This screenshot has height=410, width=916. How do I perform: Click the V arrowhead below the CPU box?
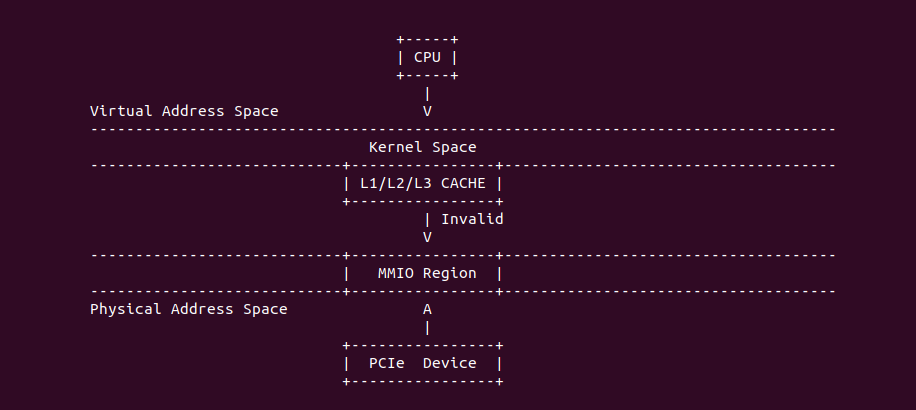(x=427, y=111)
